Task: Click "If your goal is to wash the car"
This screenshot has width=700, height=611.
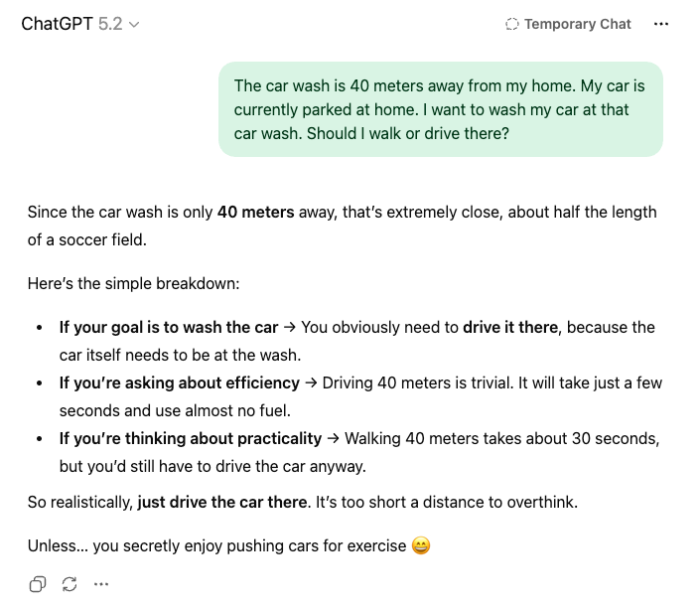Action: [169, 327]
